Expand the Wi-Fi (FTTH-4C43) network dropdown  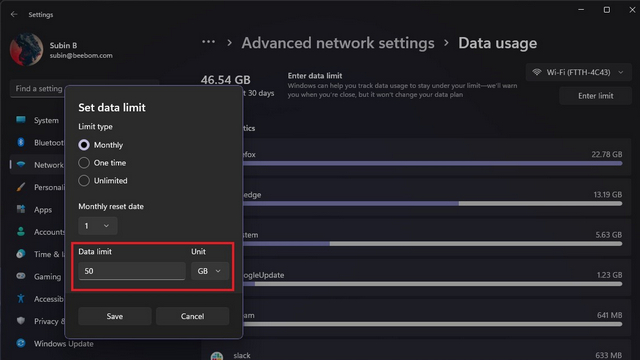[579, 72]
